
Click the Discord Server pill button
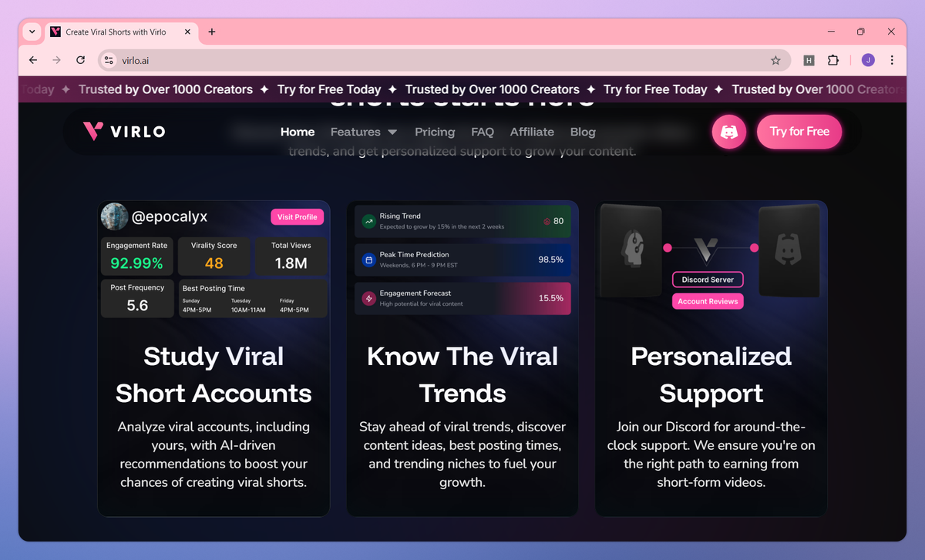tap(708, 280)
